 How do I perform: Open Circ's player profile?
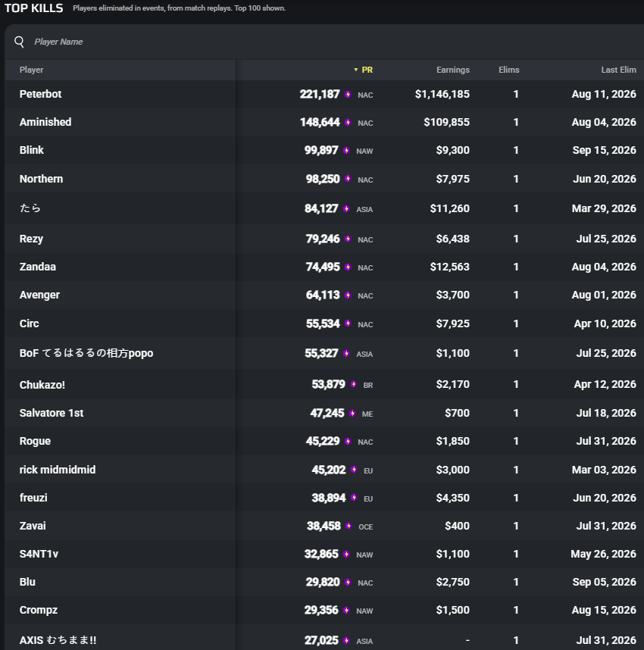click(30, 323)
